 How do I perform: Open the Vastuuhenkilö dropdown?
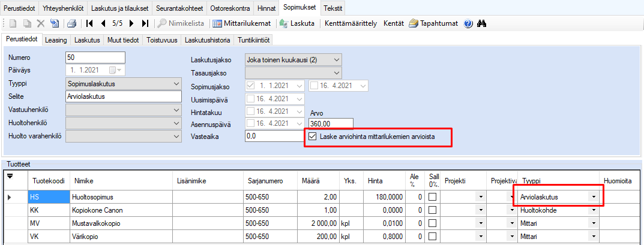(x=176, y=110)
